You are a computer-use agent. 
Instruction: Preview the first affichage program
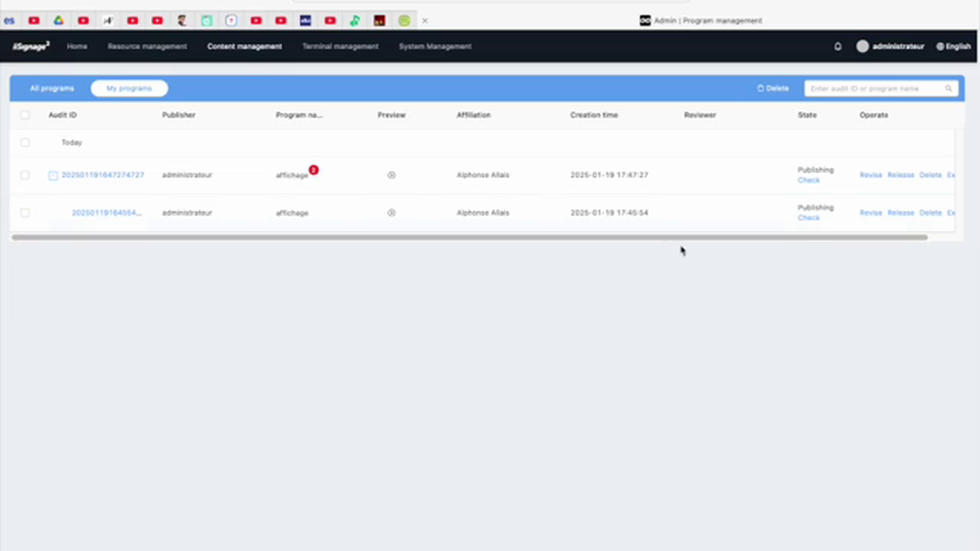pyautogui.click(x=391, y=175)
